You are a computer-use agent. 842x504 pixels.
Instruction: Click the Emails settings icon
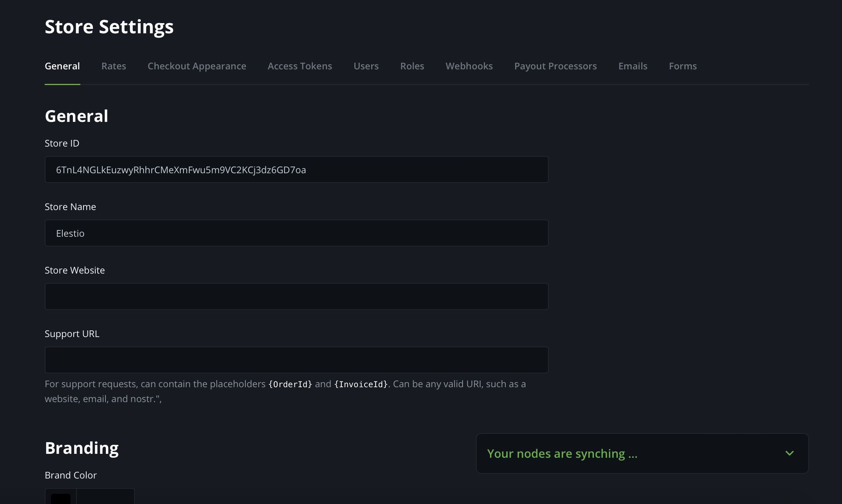[x=633, y=65]
